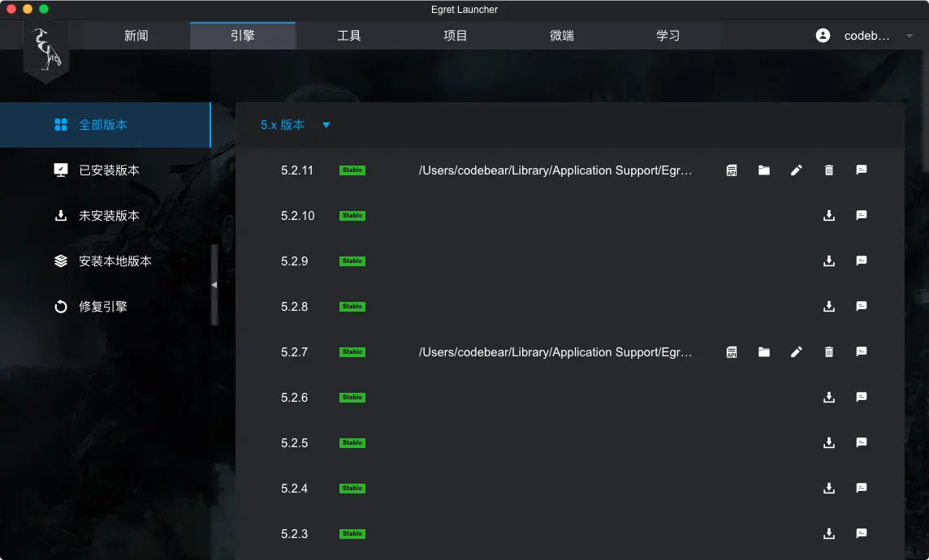
Task: Click the Egret bird logo
Action: 46,50
